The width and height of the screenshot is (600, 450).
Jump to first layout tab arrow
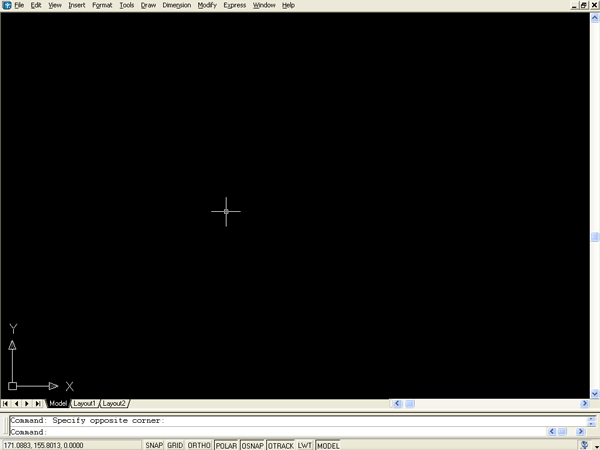[7, 403]
